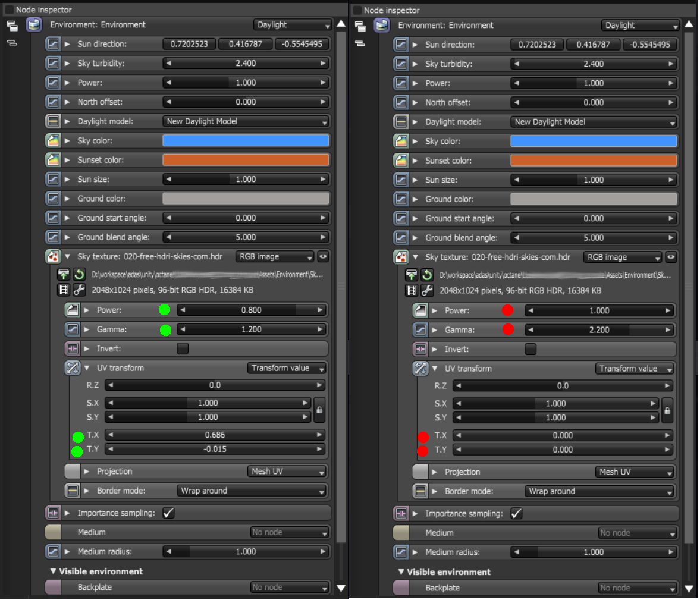Viewport: 700px width, 600px height.
Task: Click Sun direction 0.7202523 field, left inspector
Action: 189,44
